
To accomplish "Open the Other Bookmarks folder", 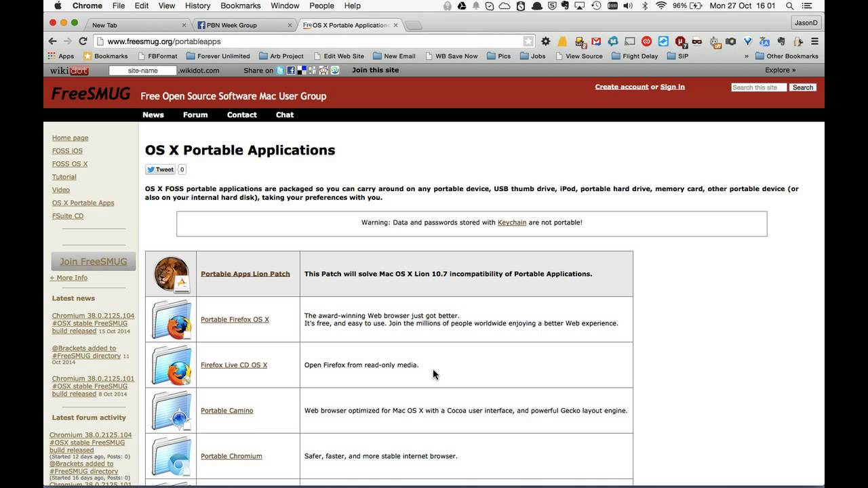I will point(787,56).
